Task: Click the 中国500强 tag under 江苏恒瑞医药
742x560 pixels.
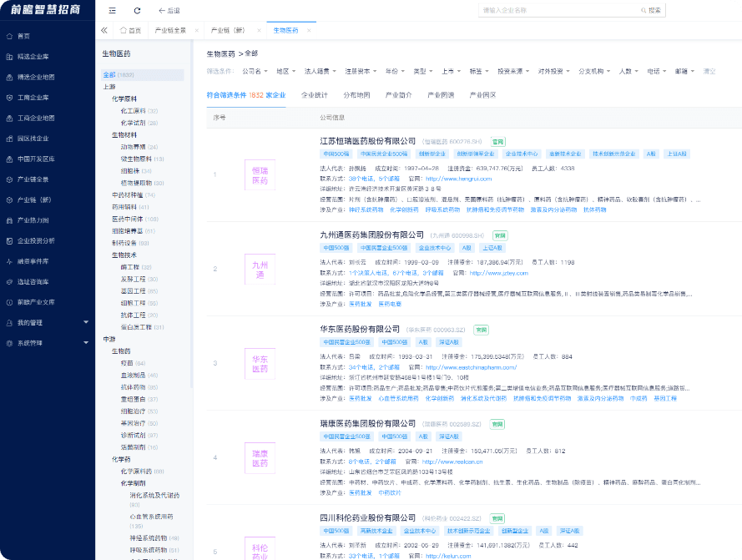Action: click(336, 154)
